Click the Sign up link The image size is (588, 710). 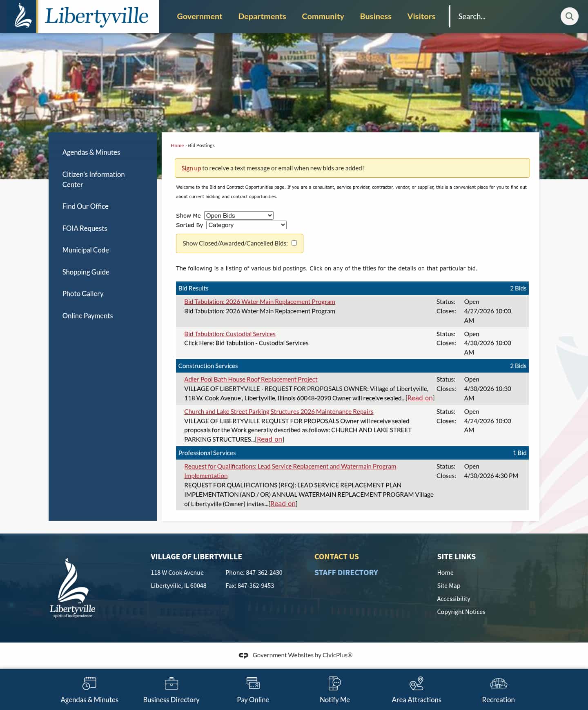(191, 168)
